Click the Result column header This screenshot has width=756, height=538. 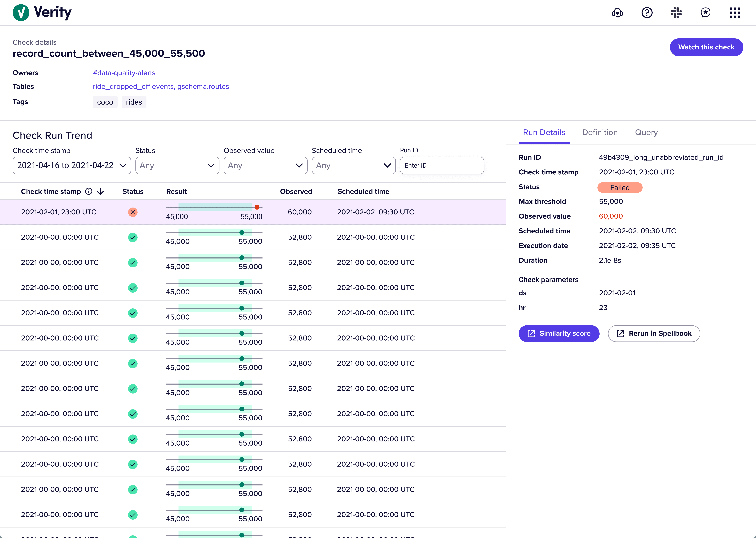(176, 192)
